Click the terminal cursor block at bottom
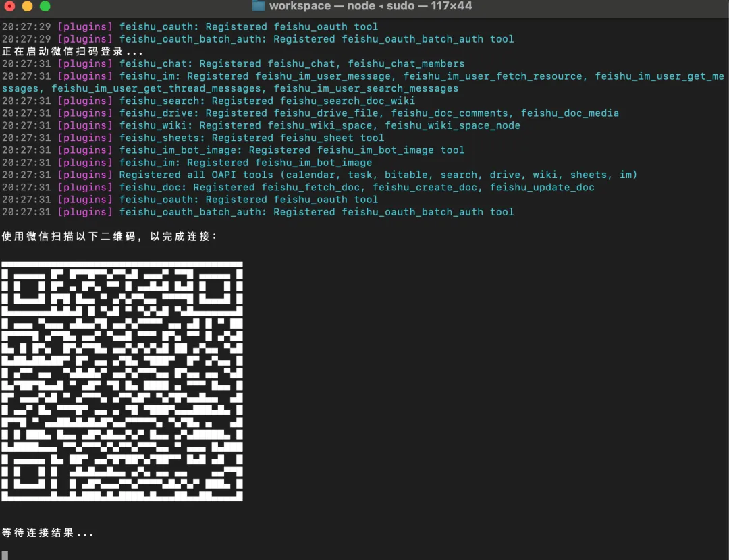729x560 pixels. pos(5,555)
